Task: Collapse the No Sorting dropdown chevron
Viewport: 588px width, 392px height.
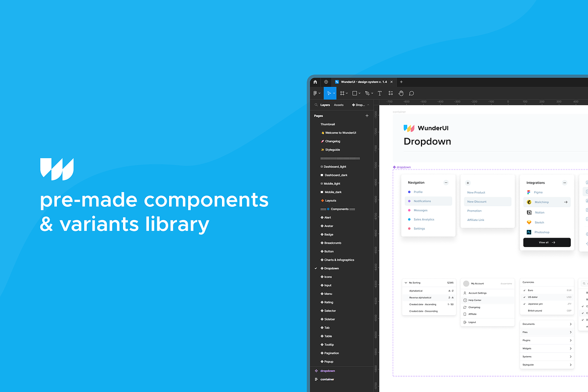Action: coord(406,283)
